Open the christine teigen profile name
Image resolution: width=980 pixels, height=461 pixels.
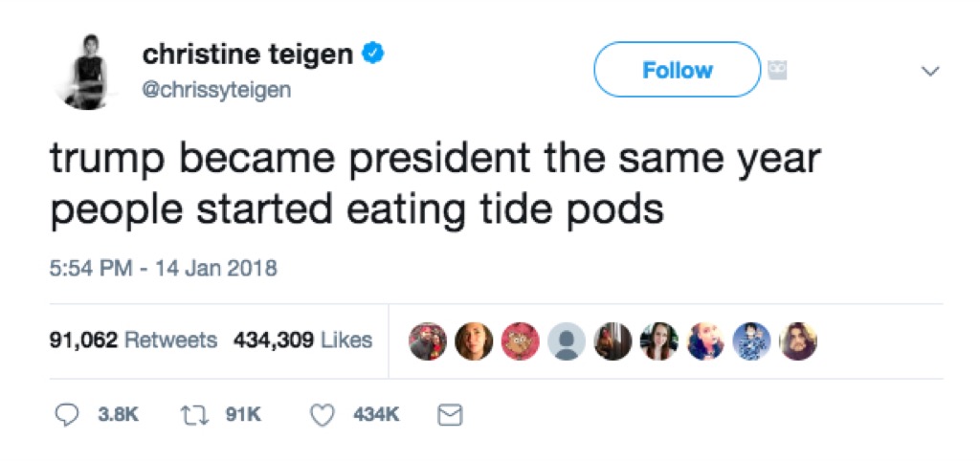[247, 55]
